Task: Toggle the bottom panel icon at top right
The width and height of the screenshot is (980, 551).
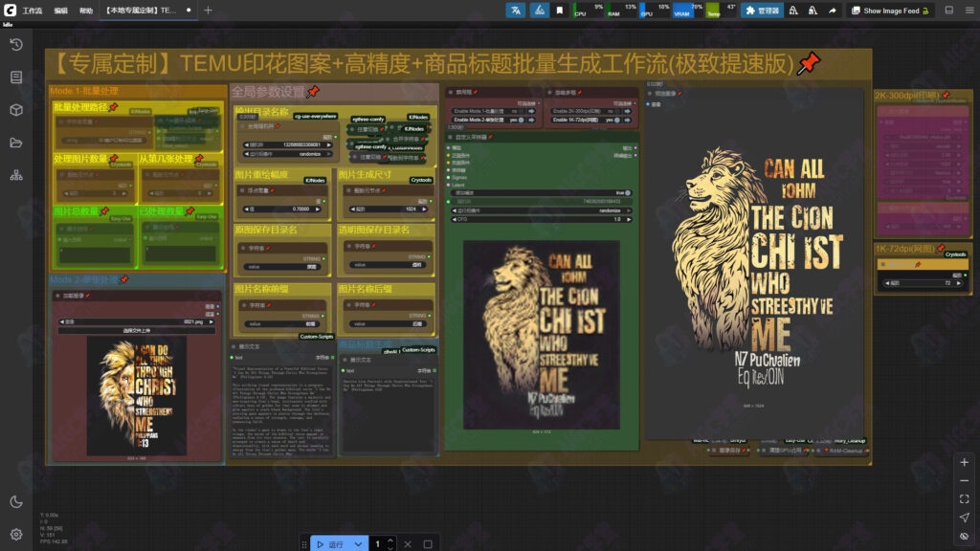Action: (949, 10)
